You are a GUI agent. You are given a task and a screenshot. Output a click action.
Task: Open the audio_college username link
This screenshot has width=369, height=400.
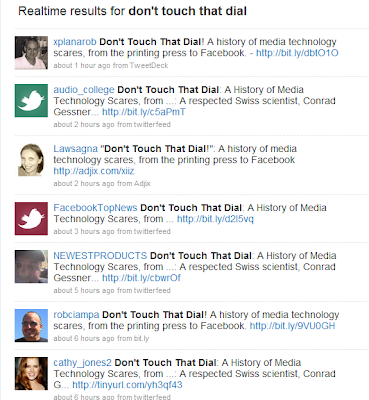pos(84,90)
